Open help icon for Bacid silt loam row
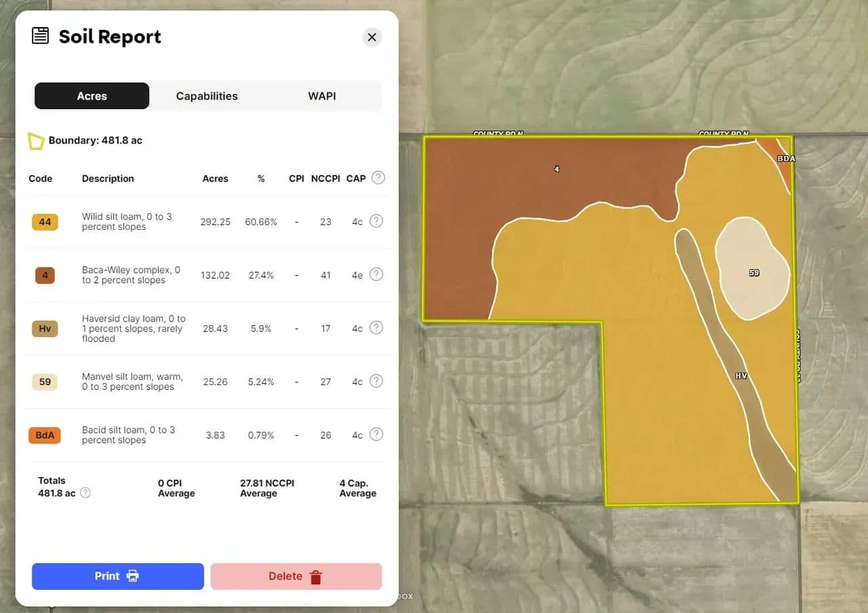Viewport: 868px width, 613px height. (x=376, y=435)
